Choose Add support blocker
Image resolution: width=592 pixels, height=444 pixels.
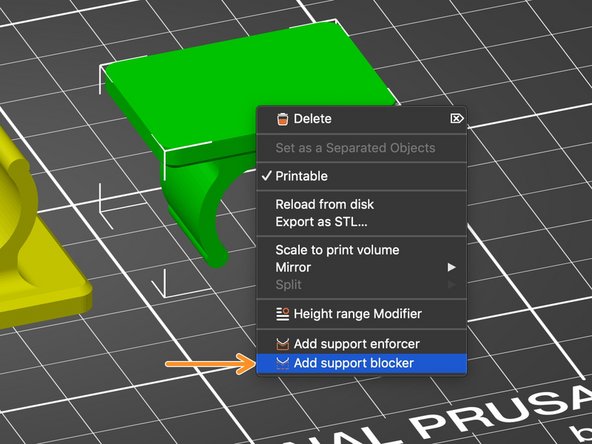[x=362, y=363]
